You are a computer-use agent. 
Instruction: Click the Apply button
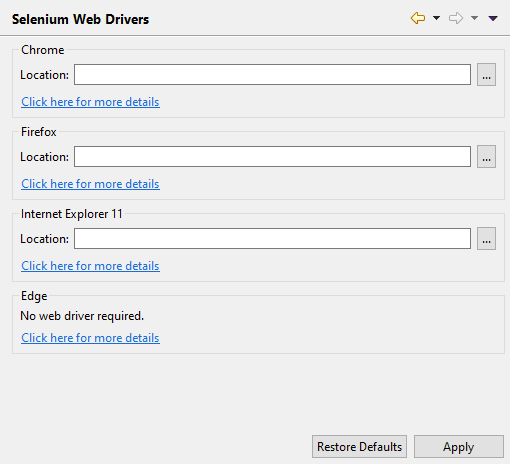[x=459, y=447]
